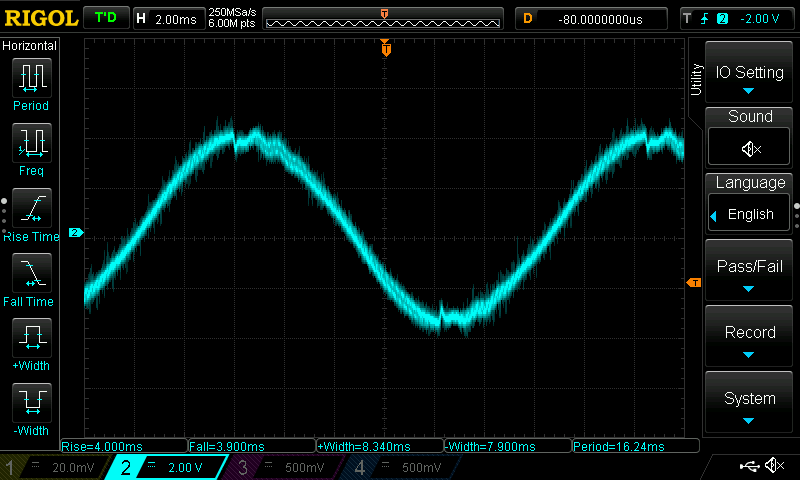Click the T'D trigger status indicator
Viewport: 800px width, 480px height.
point(105,18)
